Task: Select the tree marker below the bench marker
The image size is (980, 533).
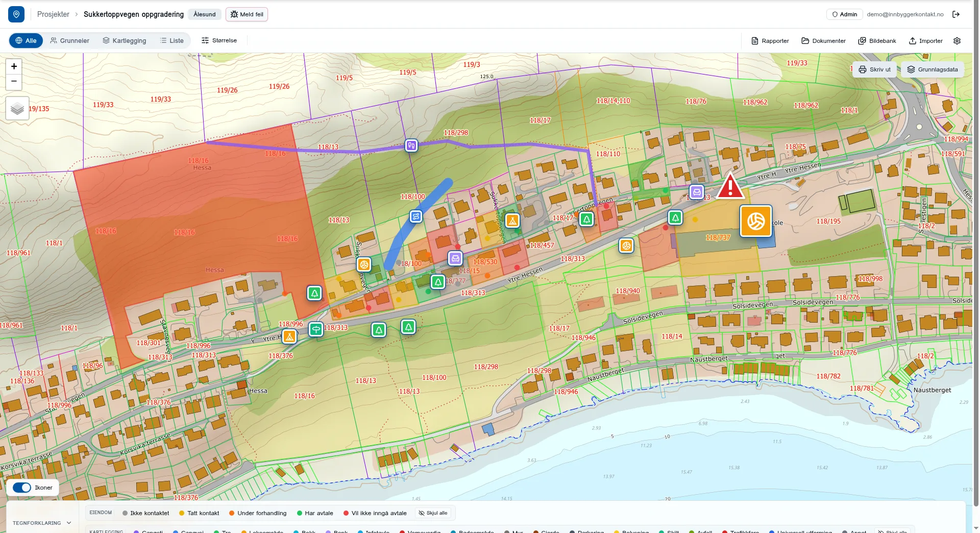Action: (675, 218)
